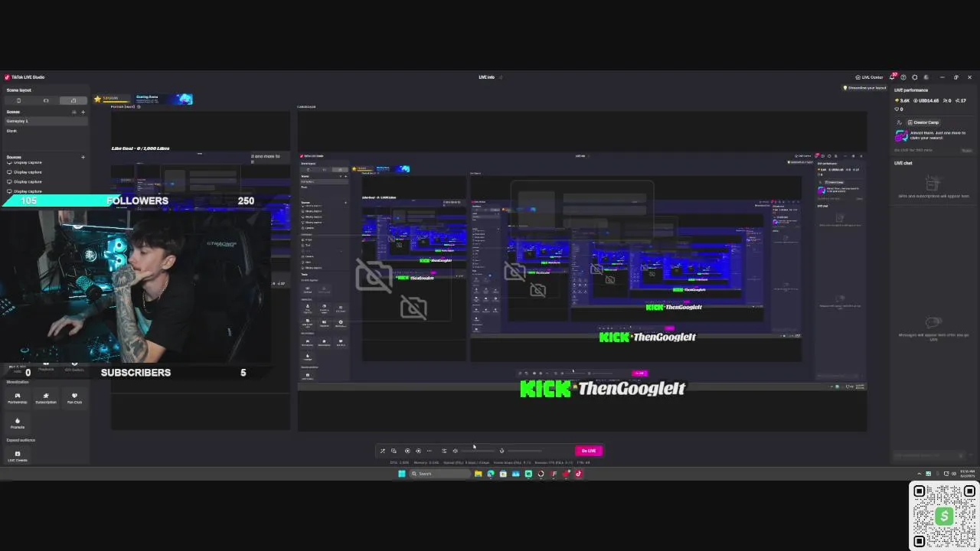
Task: Add a new scene with the Scenes plus button
Action: tap(83, 112)
